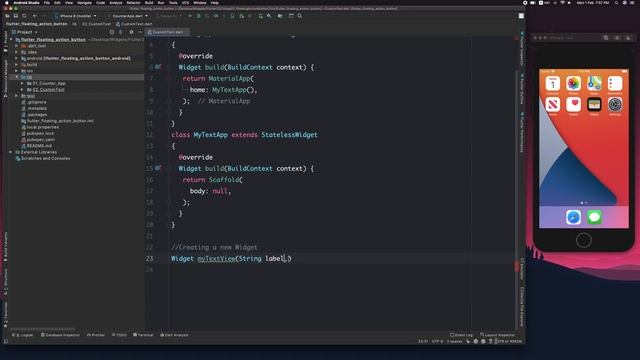This screenshot has height=360, width=640.
Task: Open the Terminal tool window
Action: click(143, 335)
